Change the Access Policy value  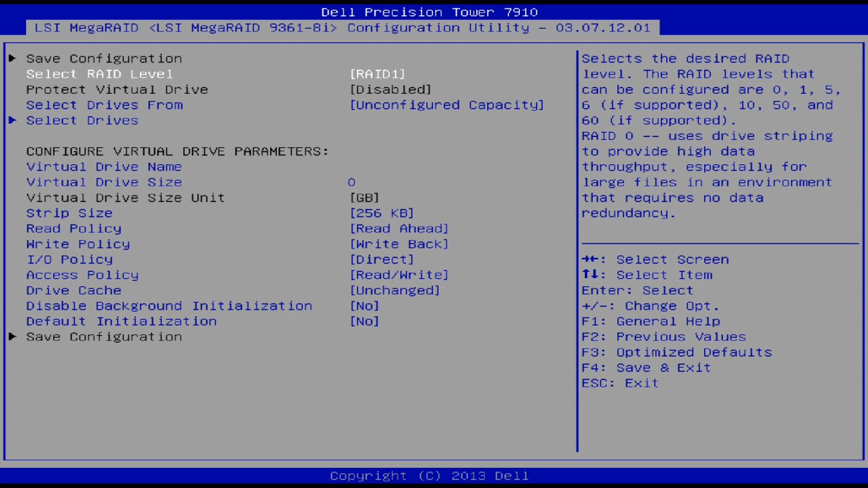pos(399,274)
